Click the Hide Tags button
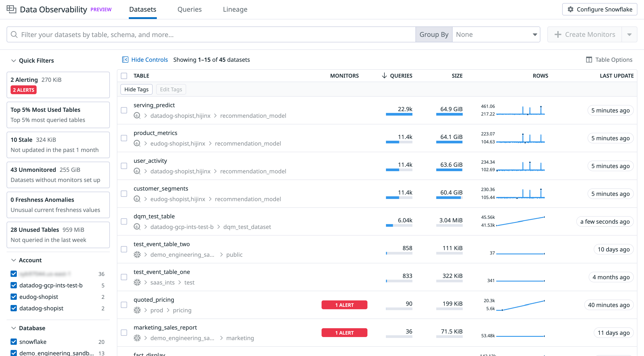 click(136, 89)
